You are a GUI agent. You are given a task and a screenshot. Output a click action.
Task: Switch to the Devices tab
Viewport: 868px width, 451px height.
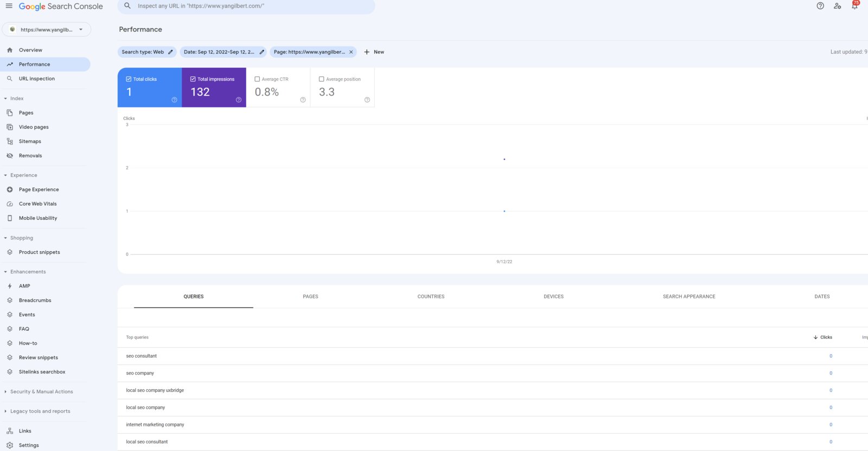553,297
